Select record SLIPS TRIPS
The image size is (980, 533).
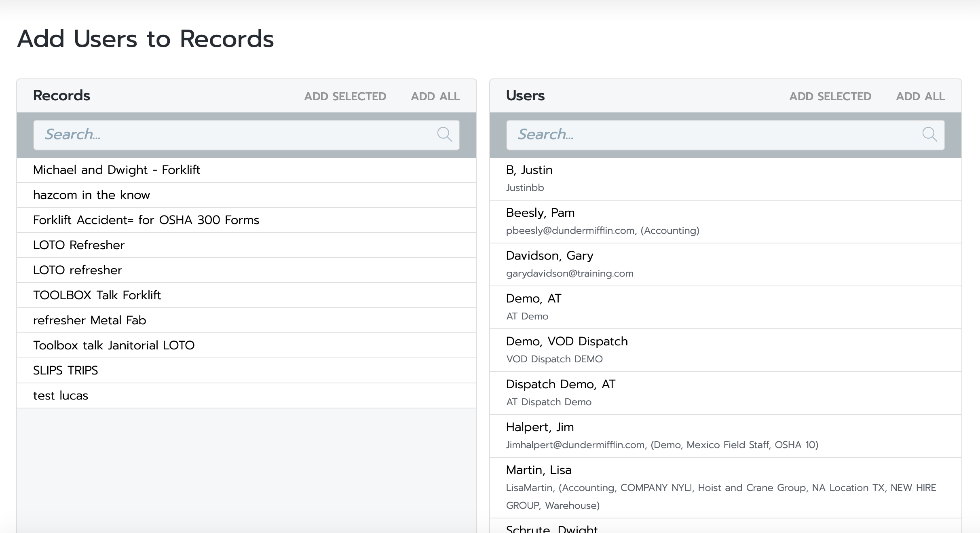pos(247,370)
